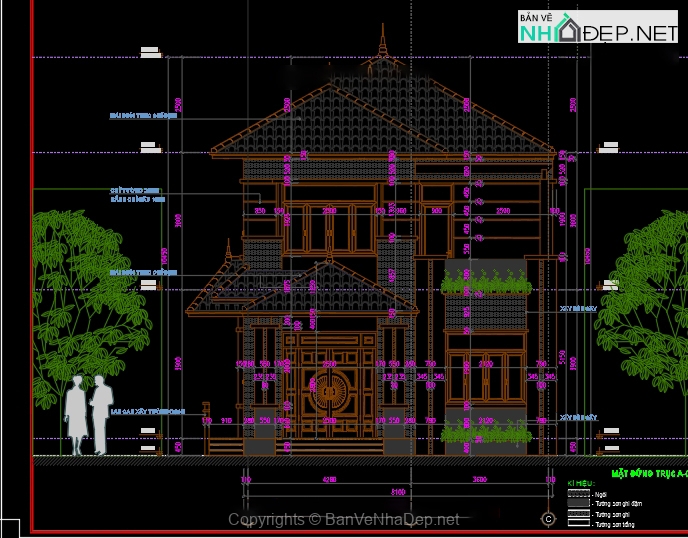Viewport: 688px width, 538px height.
Task: Click the 'Tường sơn ghi đậm' legend swatch
Action: 578,503
